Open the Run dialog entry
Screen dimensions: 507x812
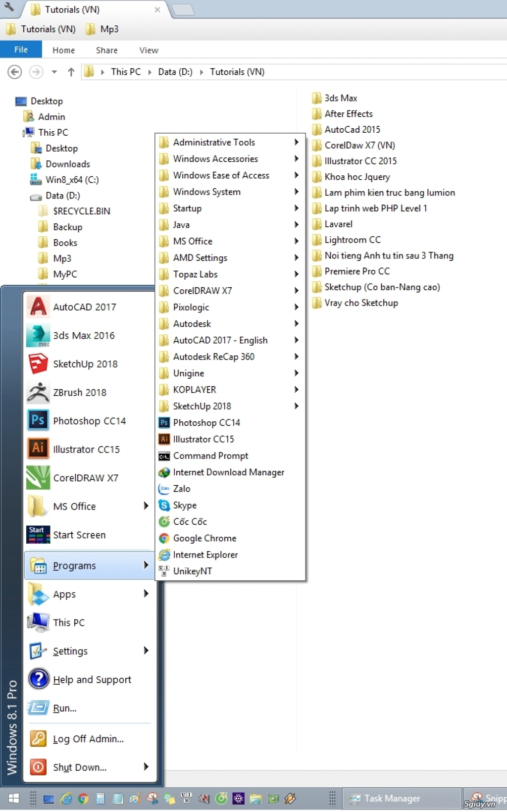(89, 708)
